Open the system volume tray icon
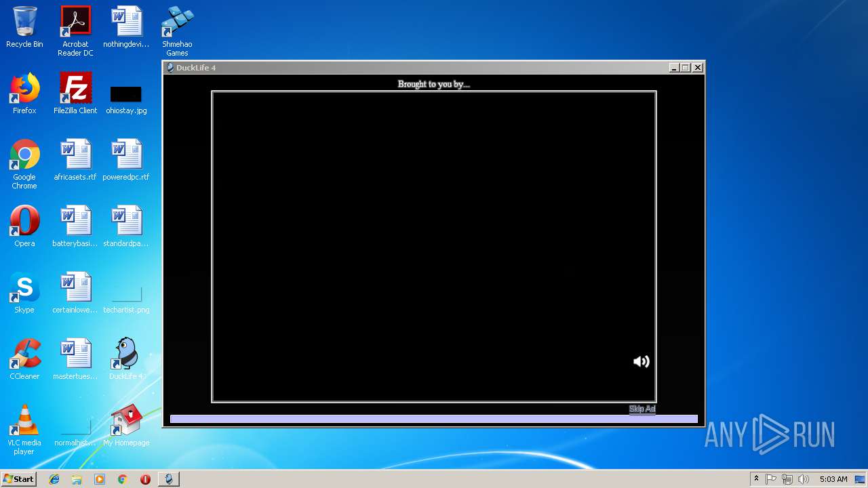The height and width of the screenshot is (488, 868). coord(804,479)
